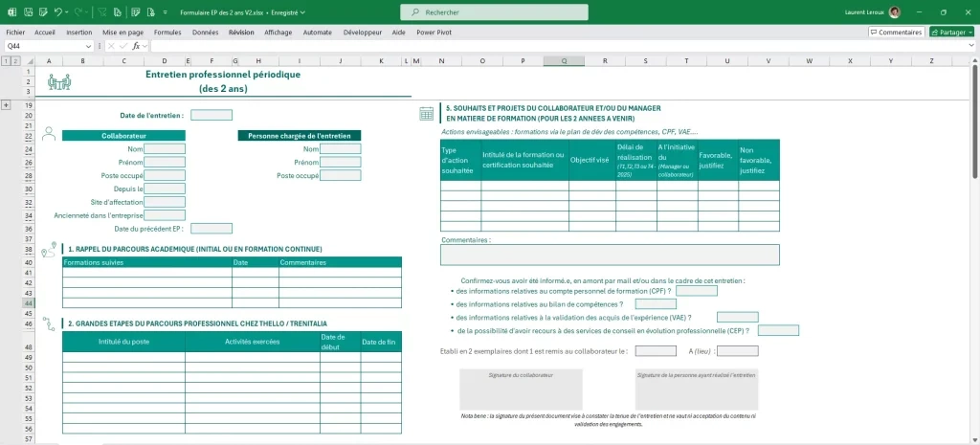Click the cancel entry X icon in formula bar
This screenshot has width=980, height=445.
pos(111,46)
